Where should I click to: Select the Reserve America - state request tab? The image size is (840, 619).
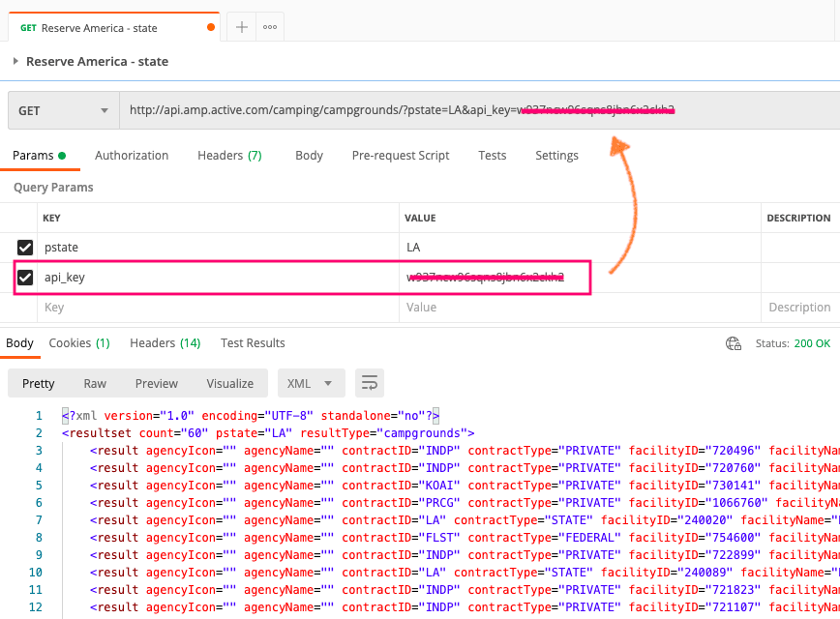pos(114,27)
